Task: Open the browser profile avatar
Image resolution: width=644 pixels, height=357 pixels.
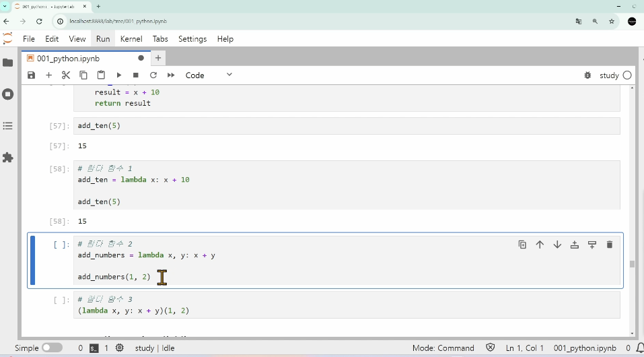Action: (632, 22)
